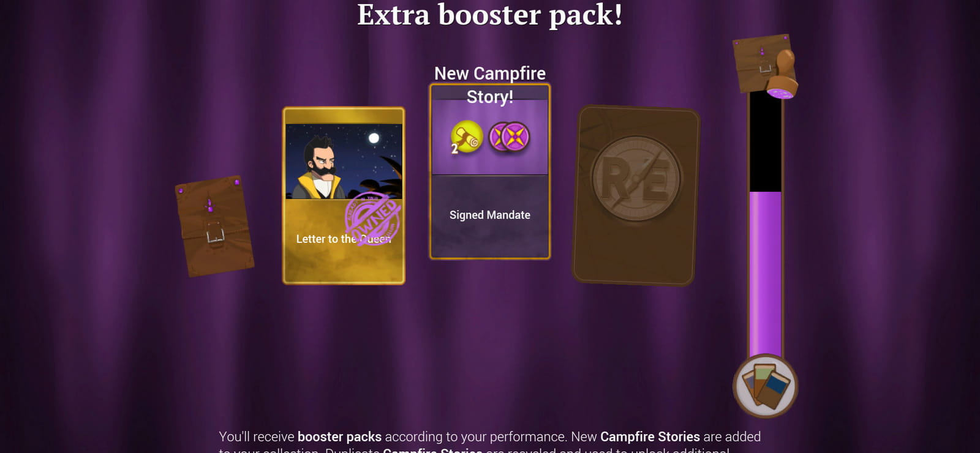Click the Signed Mandate card title text
980x453 pixels.
click(490, 215)
